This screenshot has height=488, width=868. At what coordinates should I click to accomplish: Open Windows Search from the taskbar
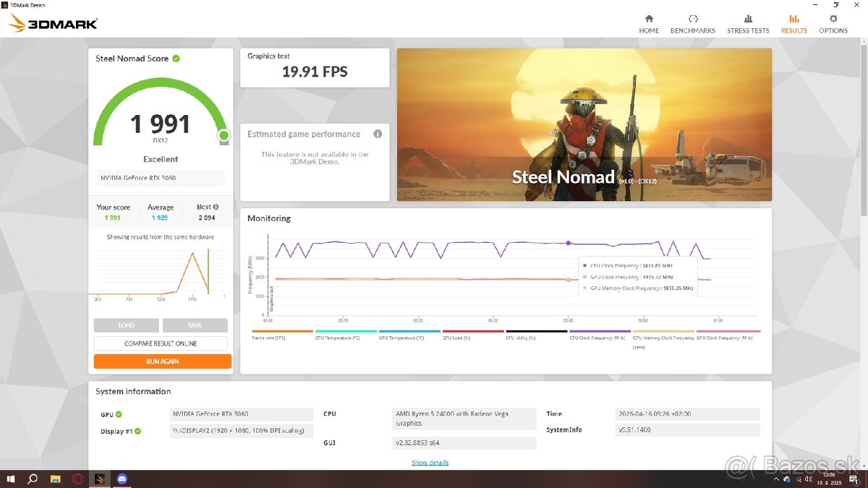(x=32, y=479)
